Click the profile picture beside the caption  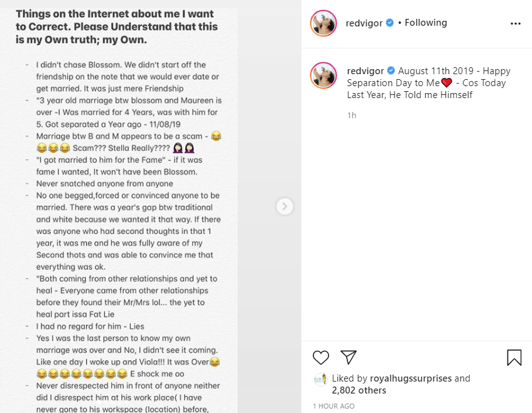(x=324, y=76)
